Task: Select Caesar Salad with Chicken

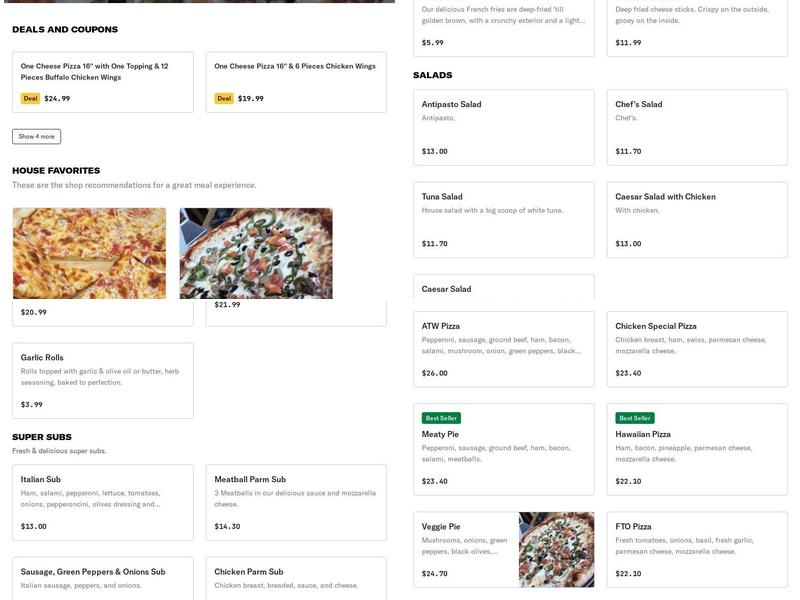Action: 697,219
